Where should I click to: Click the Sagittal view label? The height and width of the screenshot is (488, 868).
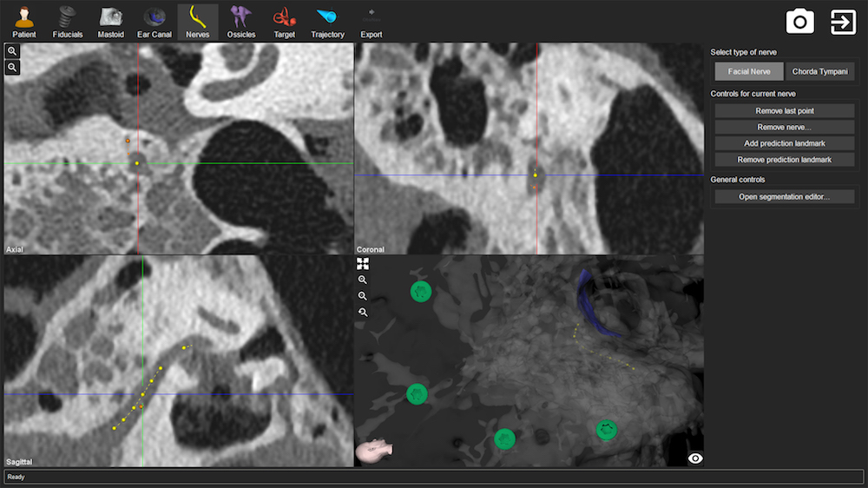(x=19, y=461)
